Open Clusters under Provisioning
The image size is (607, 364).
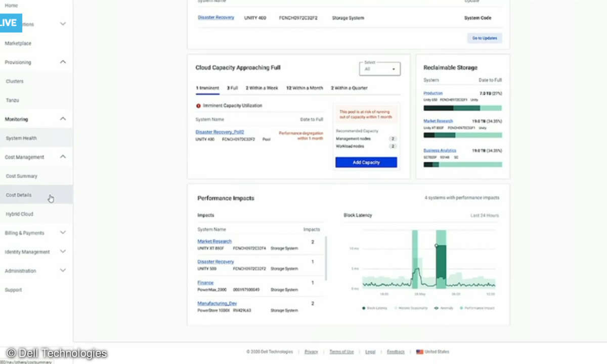click(x=15, y=81)
